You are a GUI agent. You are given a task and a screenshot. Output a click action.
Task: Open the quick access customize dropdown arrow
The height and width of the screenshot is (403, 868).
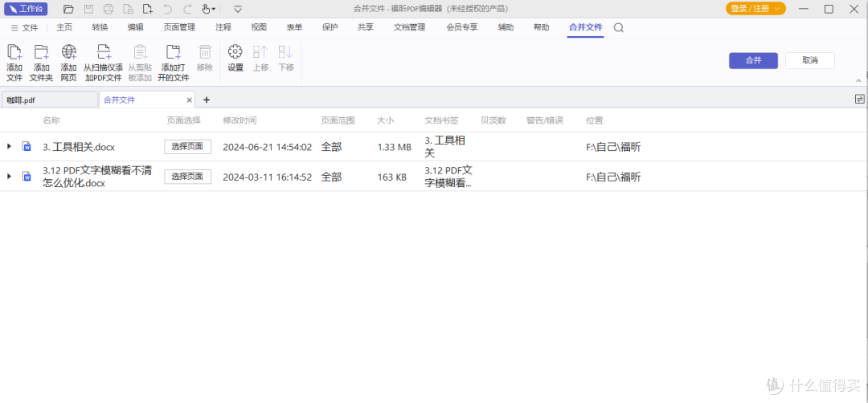coord(238,9)
